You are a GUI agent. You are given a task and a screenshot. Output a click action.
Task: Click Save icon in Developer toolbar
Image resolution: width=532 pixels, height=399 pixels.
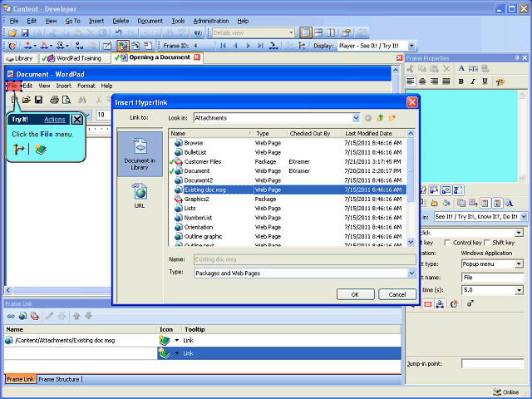(25, 33)
